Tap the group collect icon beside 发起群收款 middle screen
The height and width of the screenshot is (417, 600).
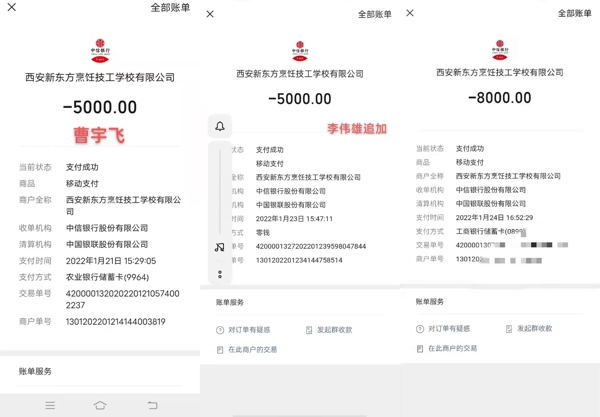coord(309,330)
